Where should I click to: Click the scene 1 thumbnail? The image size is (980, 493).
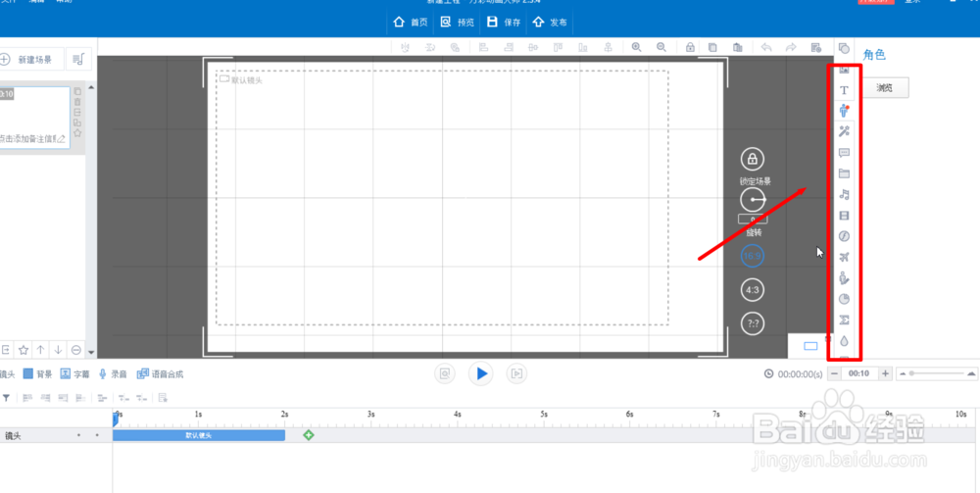[34, 118]
